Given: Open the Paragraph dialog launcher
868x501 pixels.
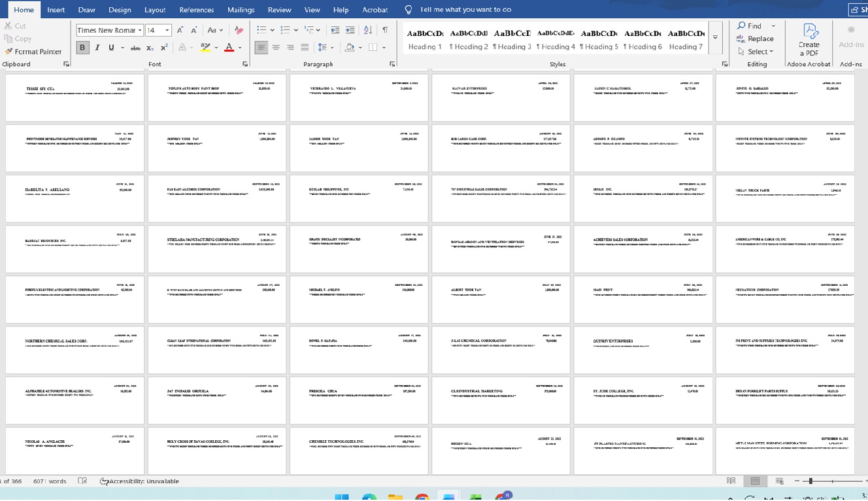Looking at the screenshot, I should click(x=392, y=64).
